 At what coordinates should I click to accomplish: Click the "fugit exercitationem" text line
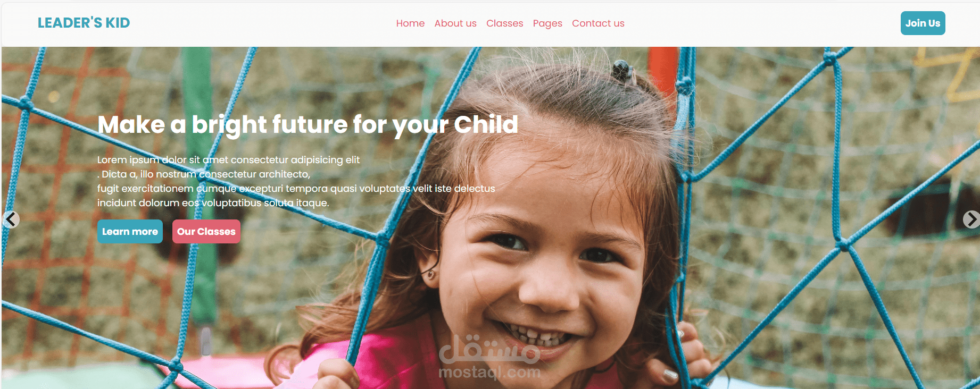click(296, 188)
